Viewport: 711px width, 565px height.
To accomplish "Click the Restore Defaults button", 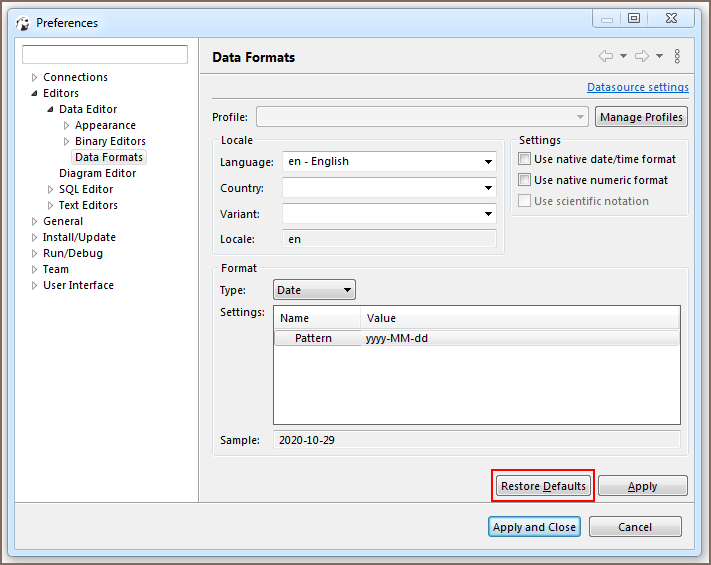I will [x=543, y=486].
